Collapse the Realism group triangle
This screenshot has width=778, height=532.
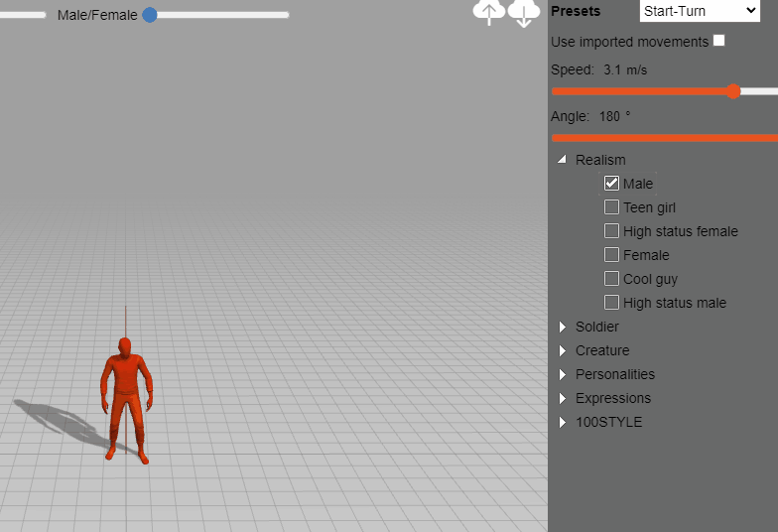(562, 159)
